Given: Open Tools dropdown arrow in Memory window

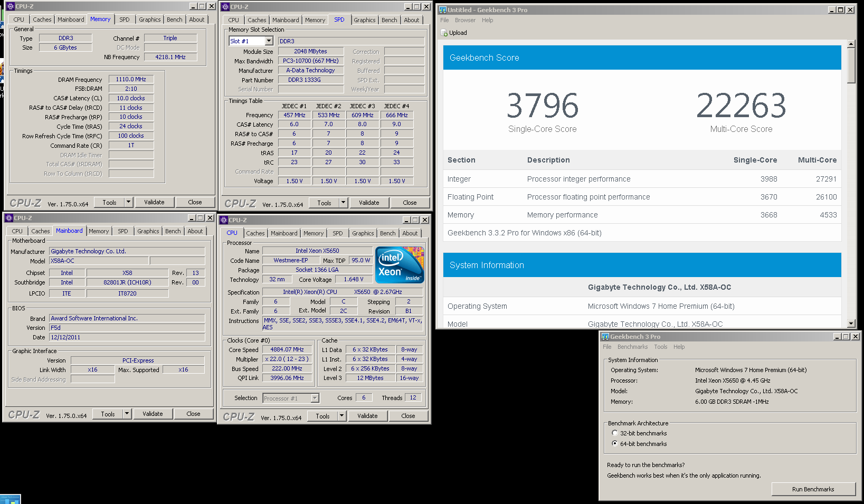Looking at the screenshot, I should click(128, 202).
